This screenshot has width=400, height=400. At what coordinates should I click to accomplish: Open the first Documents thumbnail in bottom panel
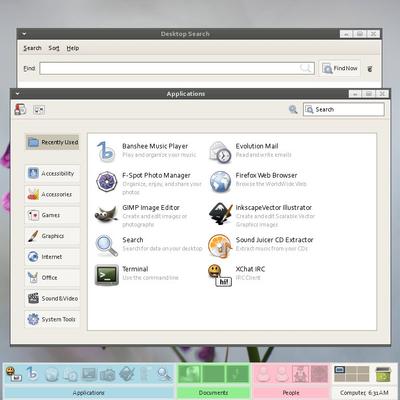click(189, 374)
